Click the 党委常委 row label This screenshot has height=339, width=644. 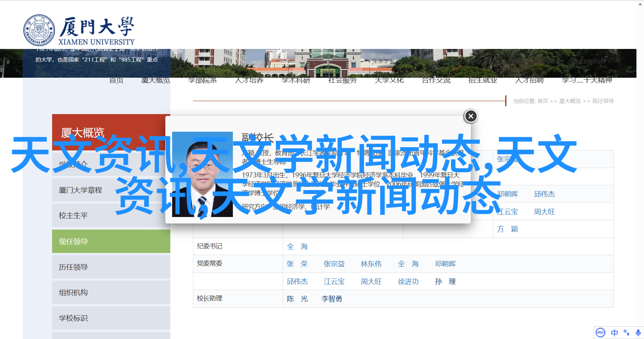(210, 263)
